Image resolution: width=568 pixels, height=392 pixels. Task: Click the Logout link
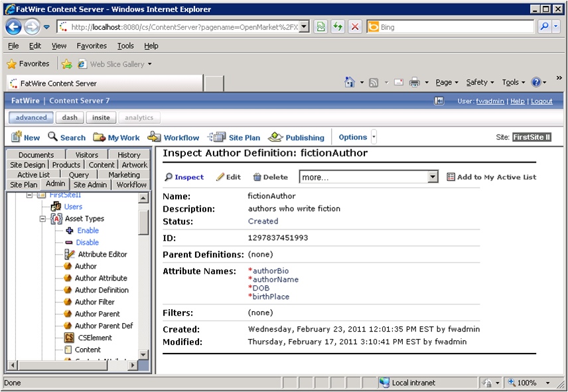541,101
